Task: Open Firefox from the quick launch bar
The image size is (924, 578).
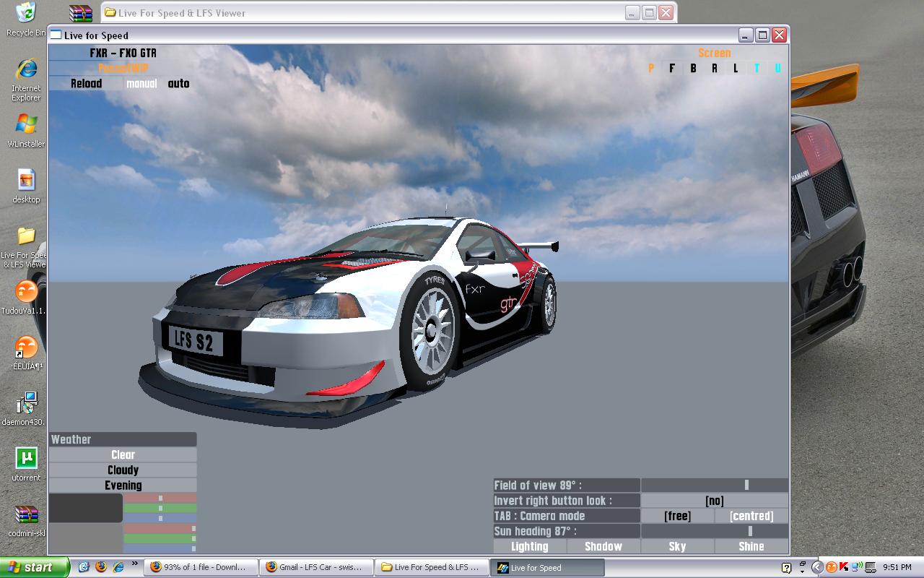Action: click(101, 567)
